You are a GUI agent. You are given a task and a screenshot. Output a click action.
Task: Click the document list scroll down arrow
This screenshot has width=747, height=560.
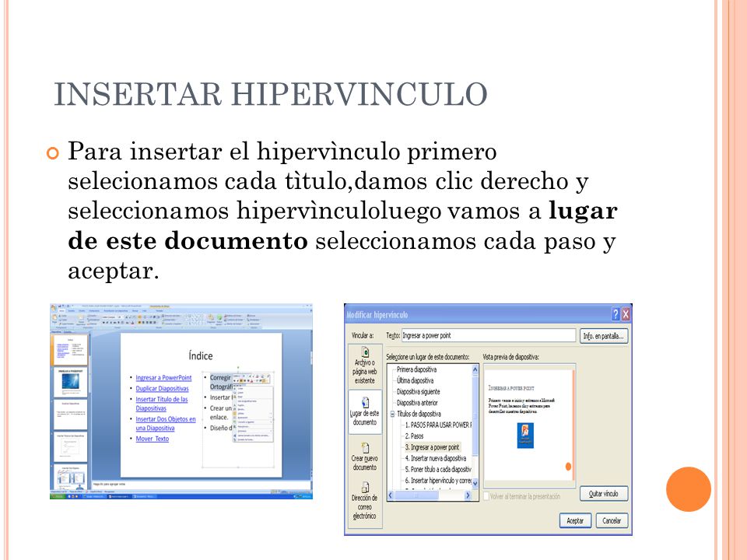(x=475, y=484)
